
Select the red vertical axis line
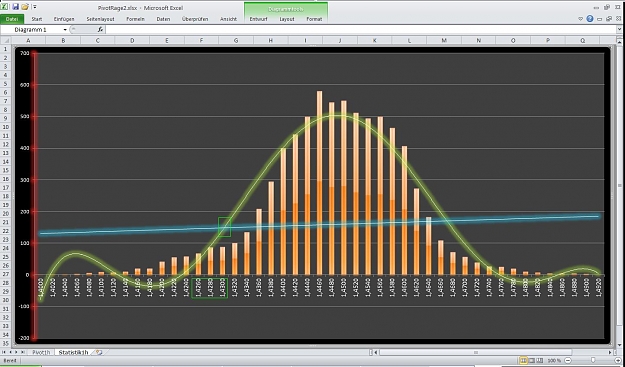point(35,195)
